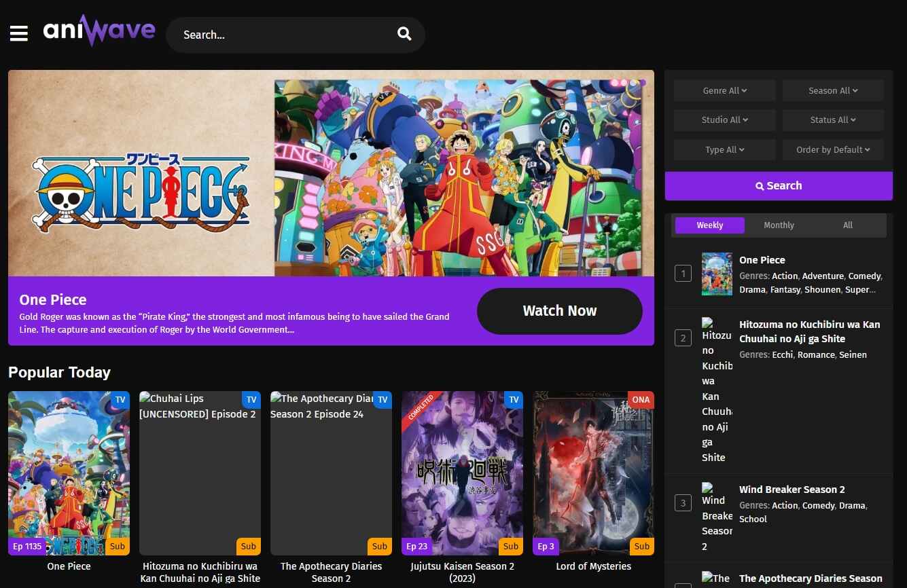Click Lord of Mysteries card title
This screenshot has height=588, width=907.
tap(593, 566)
